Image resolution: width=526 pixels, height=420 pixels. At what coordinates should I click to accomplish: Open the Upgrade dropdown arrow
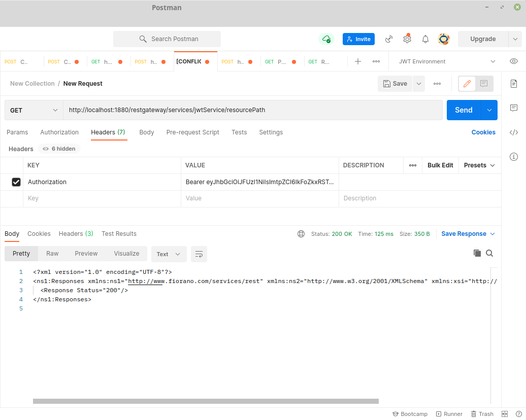[515, 39]
